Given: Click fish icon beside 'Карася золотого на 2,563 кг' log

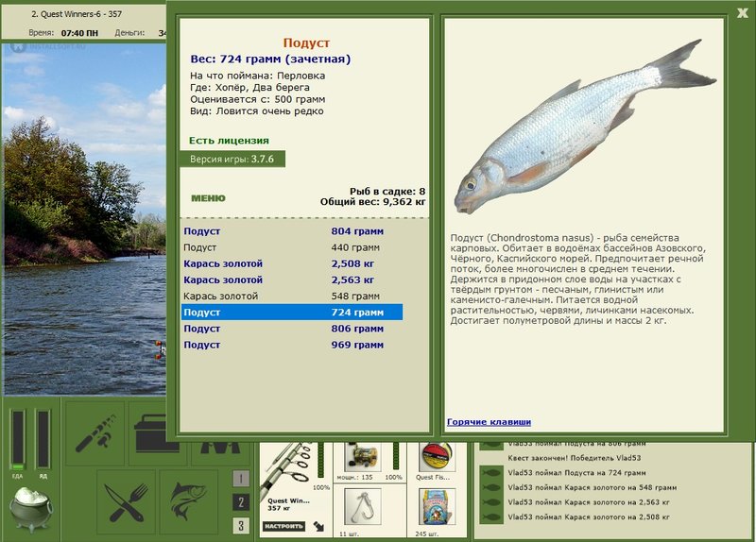Looking at the screenshot, I should pos(491,502).
